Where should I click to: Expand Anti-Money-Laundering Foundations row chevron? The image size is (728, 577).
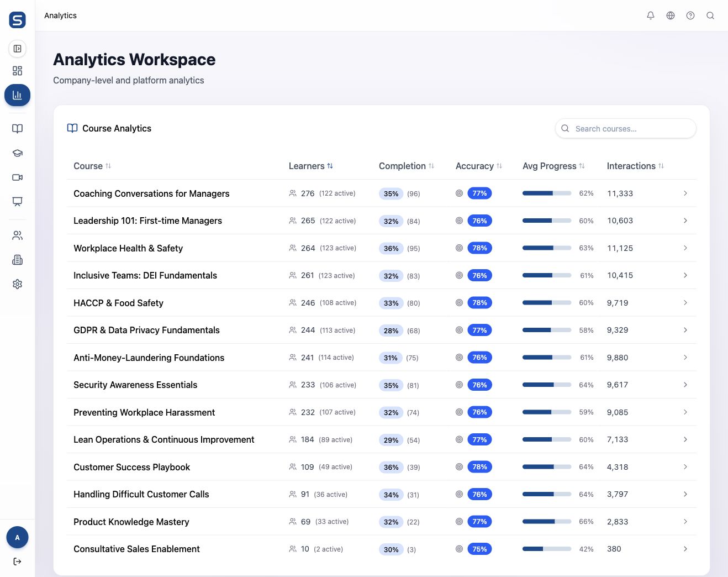tap(685, 358)
